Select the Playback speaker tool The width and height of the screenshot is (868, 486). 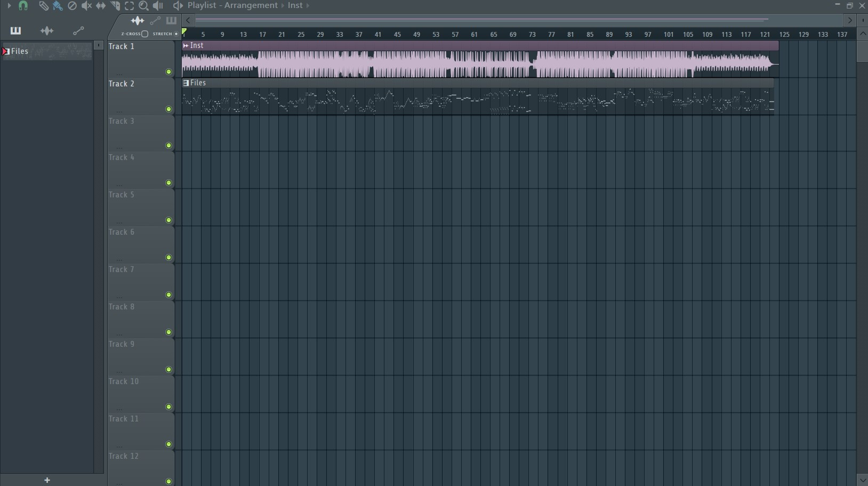[x=158, y=6]
